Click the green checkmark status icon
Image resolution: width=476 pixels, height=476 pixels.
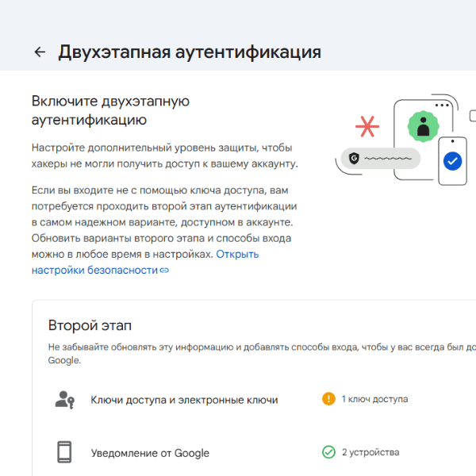(x=328, y=452)
